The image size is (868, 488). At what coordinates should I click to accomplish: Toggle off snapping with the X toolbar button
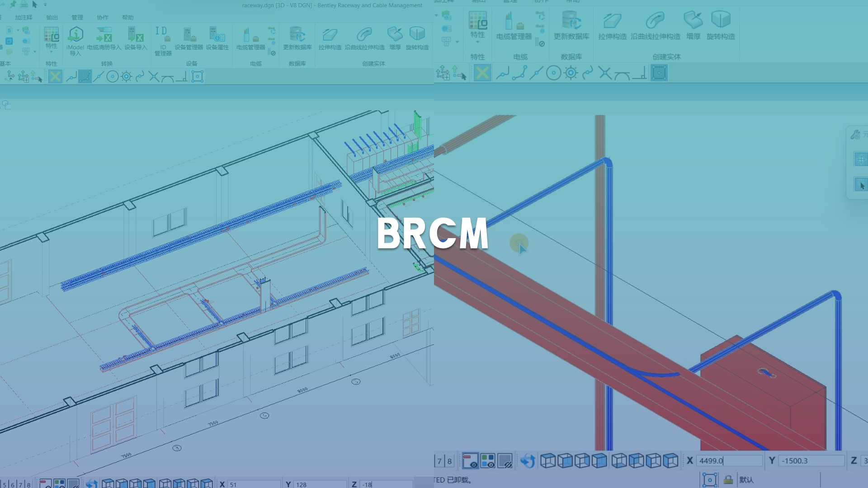click(54, 76)
